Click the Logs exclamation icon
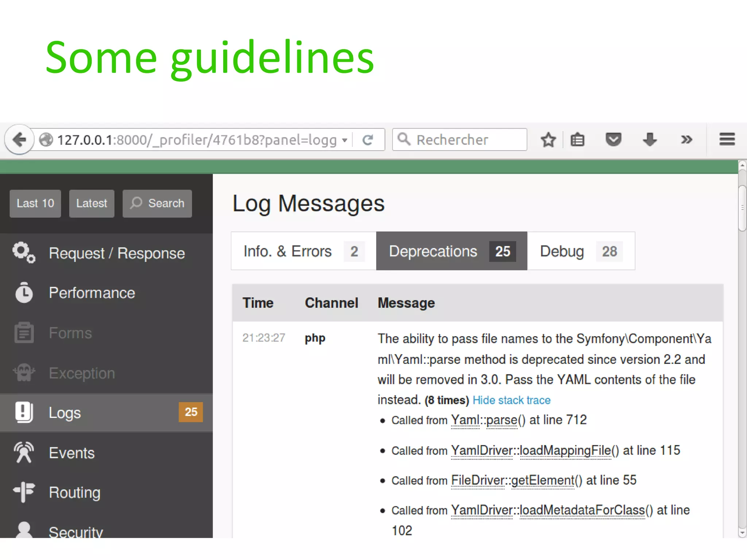 24,412
